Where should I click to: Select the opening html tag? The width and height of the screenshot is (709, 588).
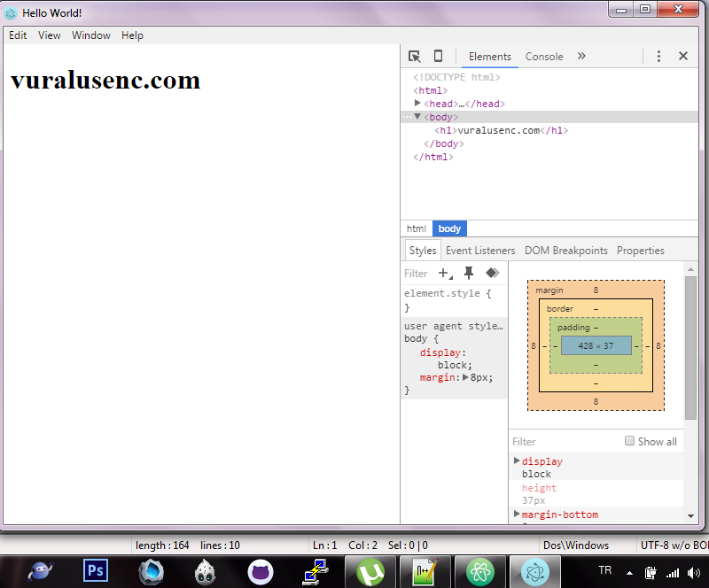pyautogui.click(x=430, y=90)
